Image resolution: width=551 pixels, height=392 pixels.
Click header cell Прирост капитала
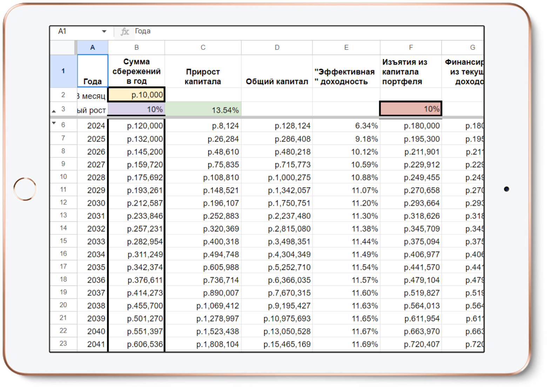pyautogui.click(x=203, y=71)
